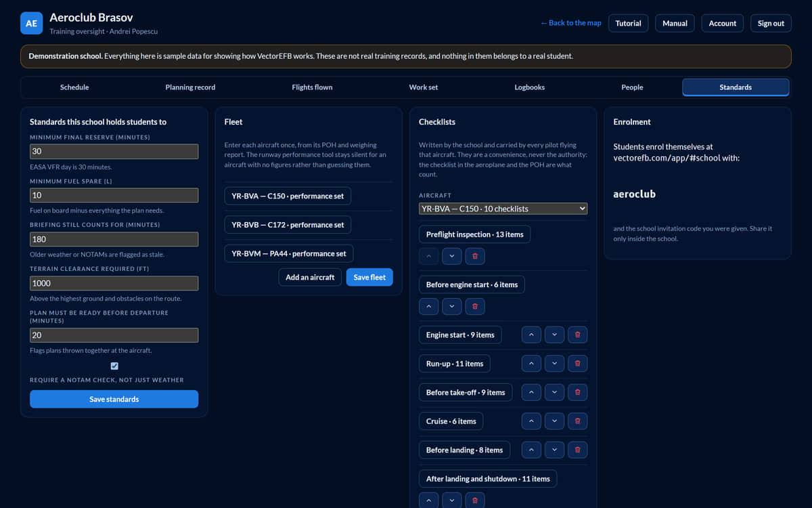Move Cruise checklist down
Image resolution: width=812 pixels, height=508 pixels.
coord(554,421)
